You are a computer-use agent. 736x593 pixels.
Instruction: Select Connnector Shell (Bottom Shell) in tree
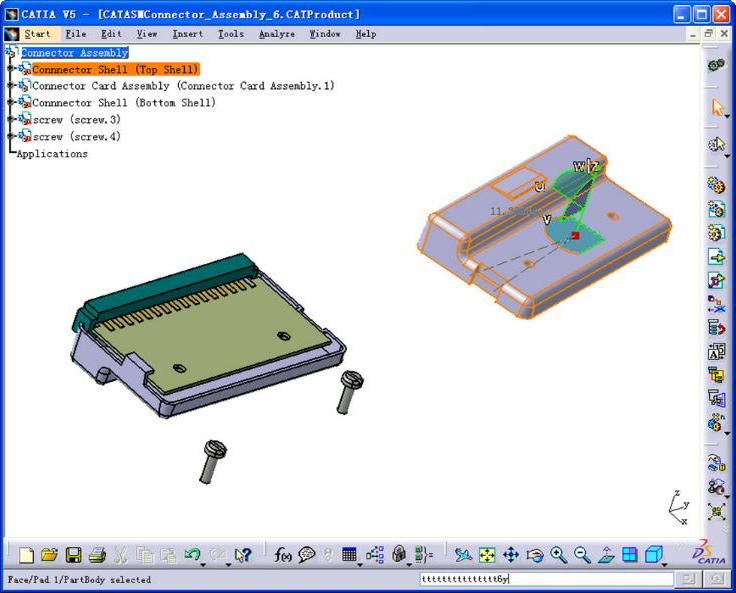[124, 102]
